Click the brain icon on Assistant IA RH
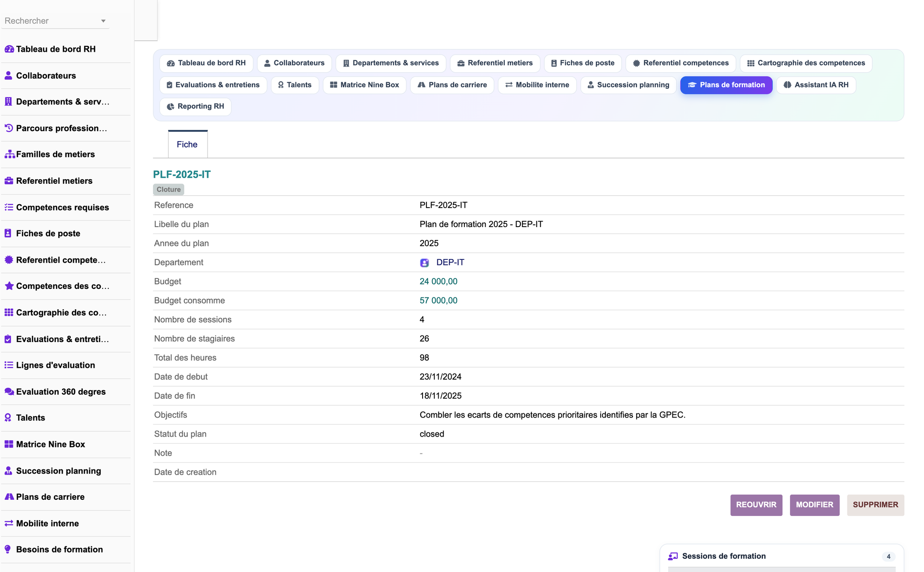This screenshot has width=924, height=572. click(x=787, y=85)
